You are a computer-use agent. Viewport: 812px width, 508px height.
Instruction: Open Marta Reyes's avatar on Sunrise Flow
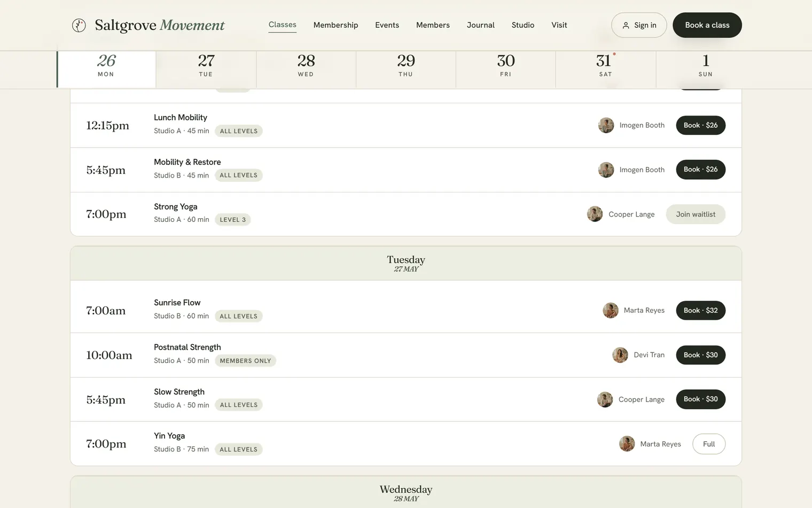(x=610, y=310)
